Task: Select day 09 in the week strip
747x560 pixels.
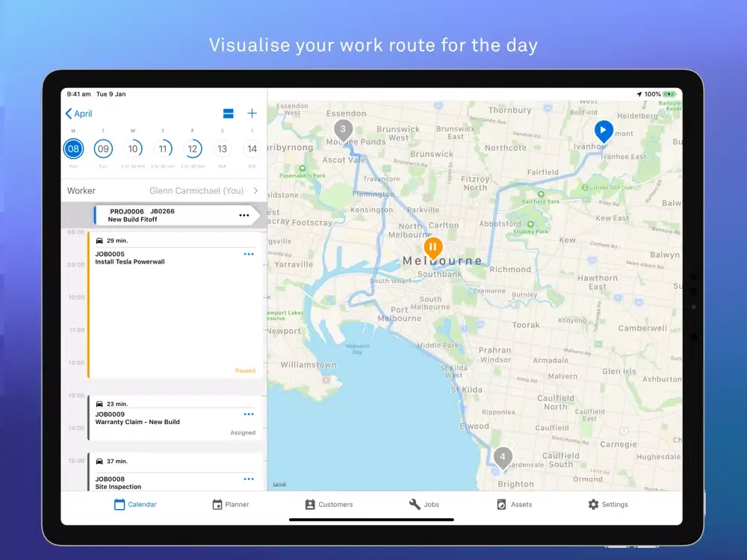Action: click(x=103, y=149)
